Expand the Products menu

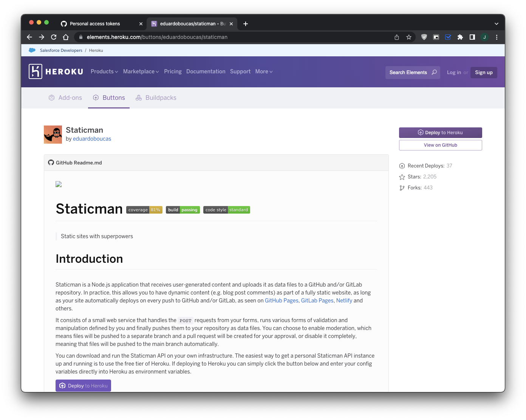104,71
